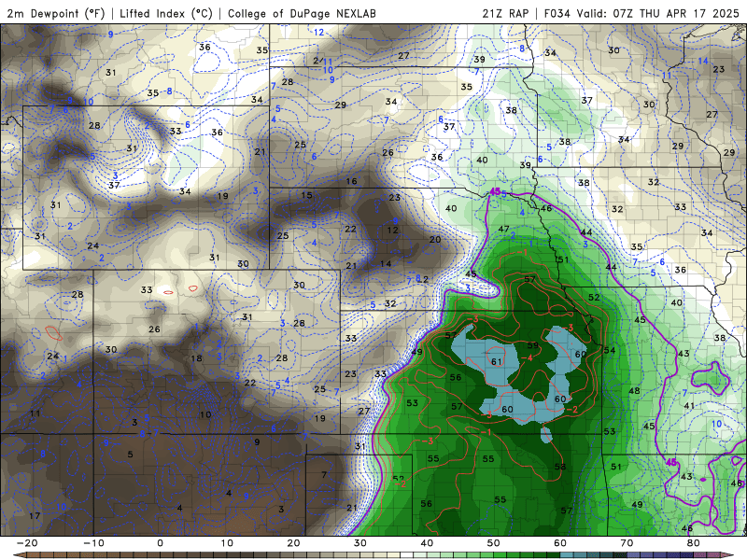Screen dimensions: 747x560
Task: Click the dewpoint value 61 in the blue area
Action: (497, 362)
